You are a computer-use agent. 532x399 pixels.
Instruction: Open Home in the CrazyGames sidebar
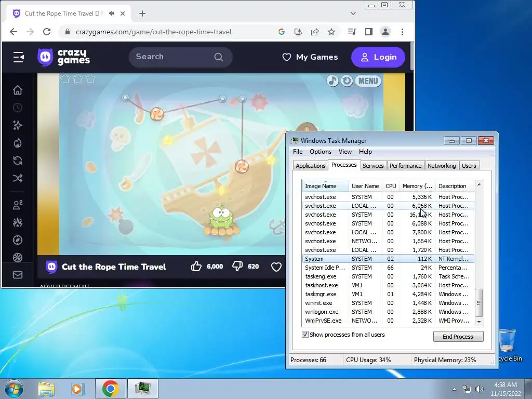pos(18,90)
